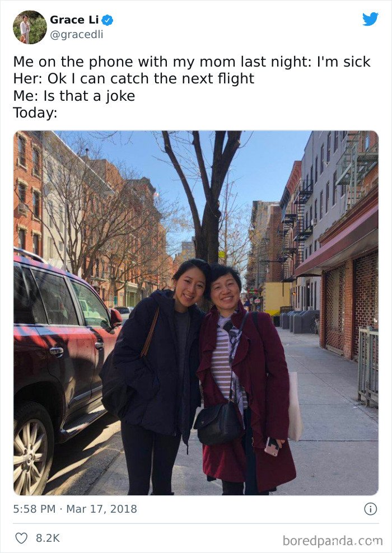The image size is (392, 553).
Task: Click the 8.2K likes count
Action: [48, 538]
